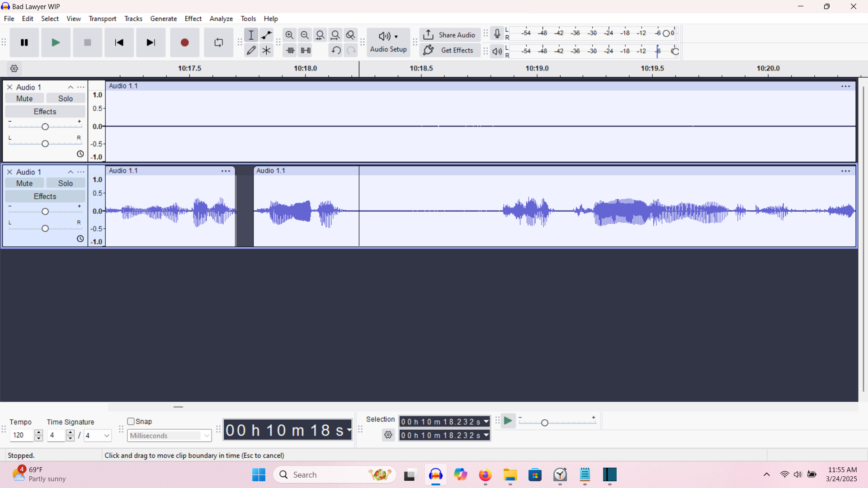This screenshot has height=488, width=868.
Task: Click the Silence audio selection icon
Action: click(x=306, y=50)
